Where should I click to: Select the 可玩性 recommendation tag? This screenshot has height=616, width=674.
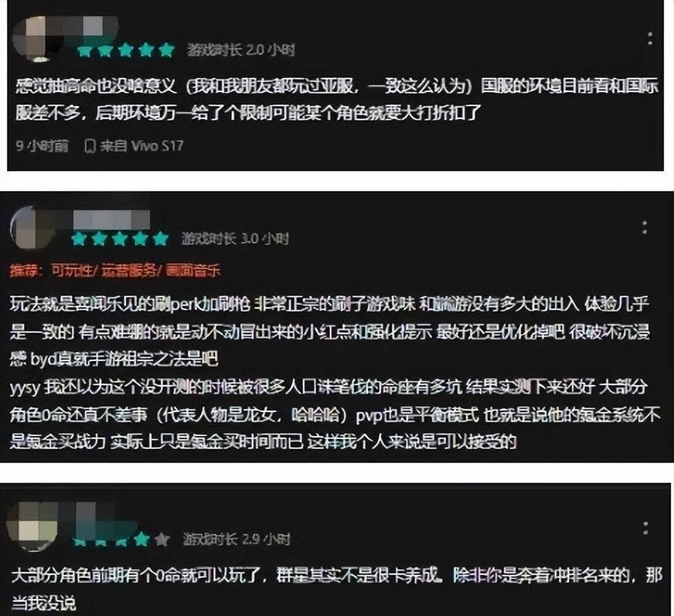[x=72, y=270]
